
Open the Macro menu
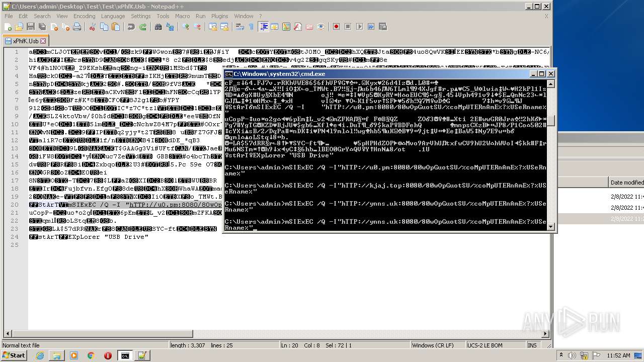tap(183, 16)
